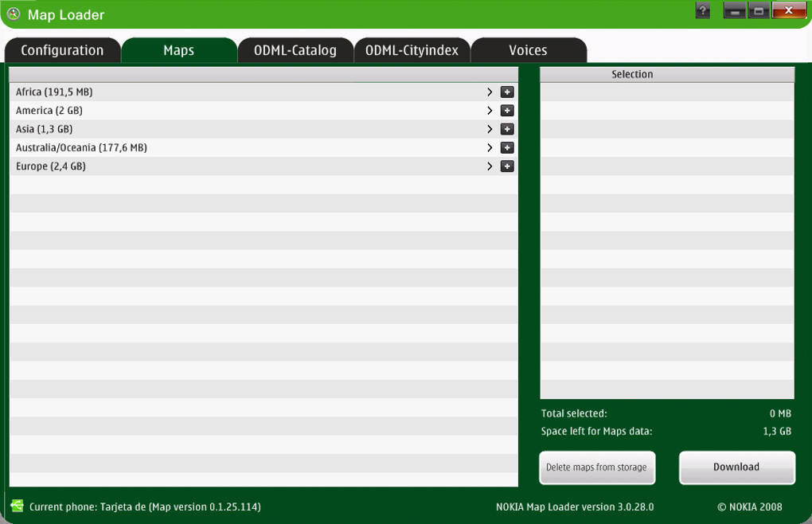Click the Current phone status text

(x=145, y=507)
